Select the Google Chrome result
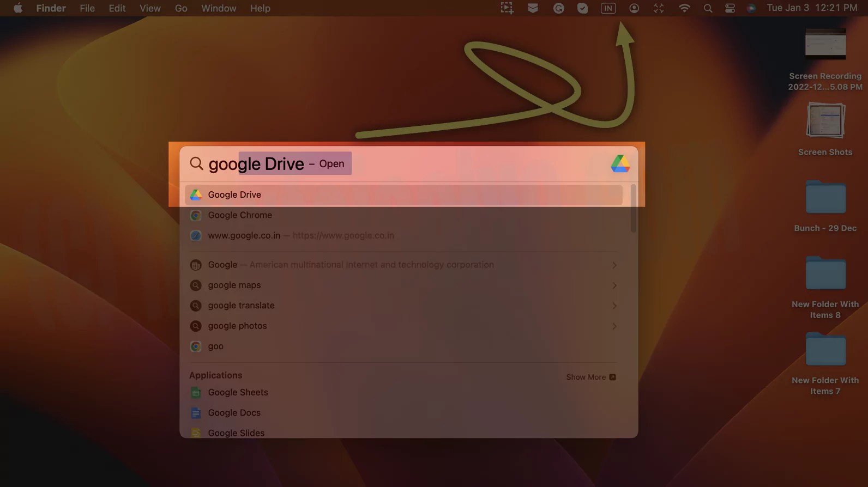The image size is (868, 487). click(403, 215)
